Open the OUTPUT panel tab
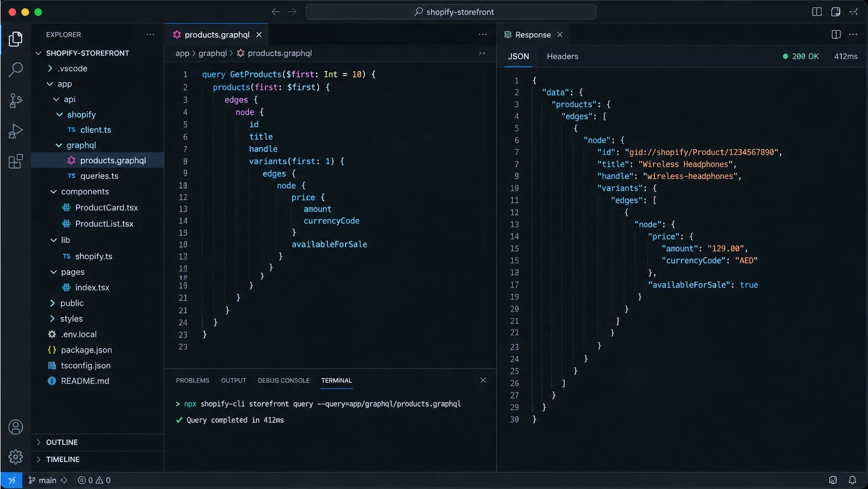Screen dimensions: 868x489 tap(234, 380)
